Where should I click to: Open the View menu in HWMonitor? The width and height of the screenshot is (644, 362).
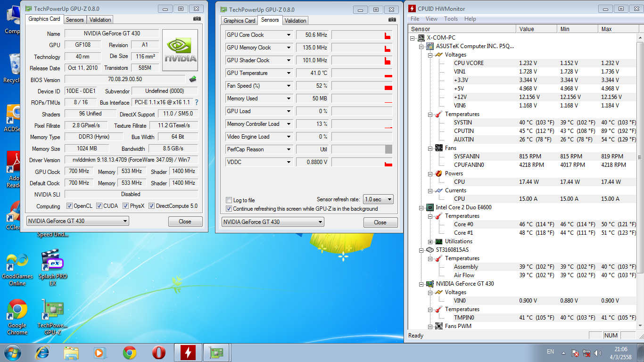431,19
